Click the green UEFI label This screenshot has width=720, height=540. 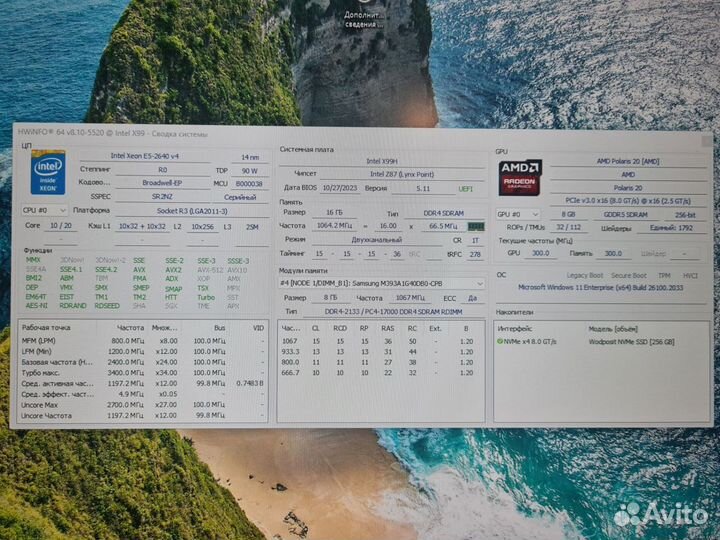466,189
